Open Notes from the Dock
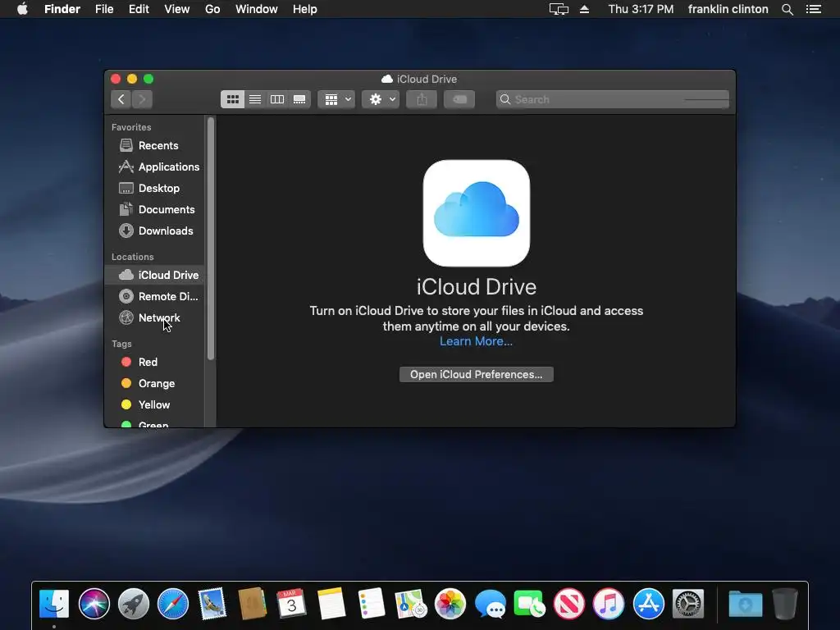 [331, 604]
